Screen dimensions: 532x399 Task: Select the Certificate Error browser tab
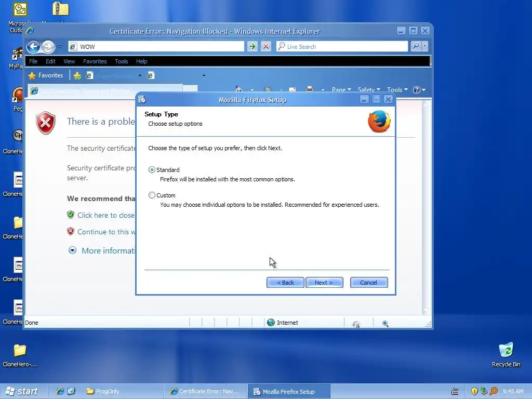coord(105,90)
